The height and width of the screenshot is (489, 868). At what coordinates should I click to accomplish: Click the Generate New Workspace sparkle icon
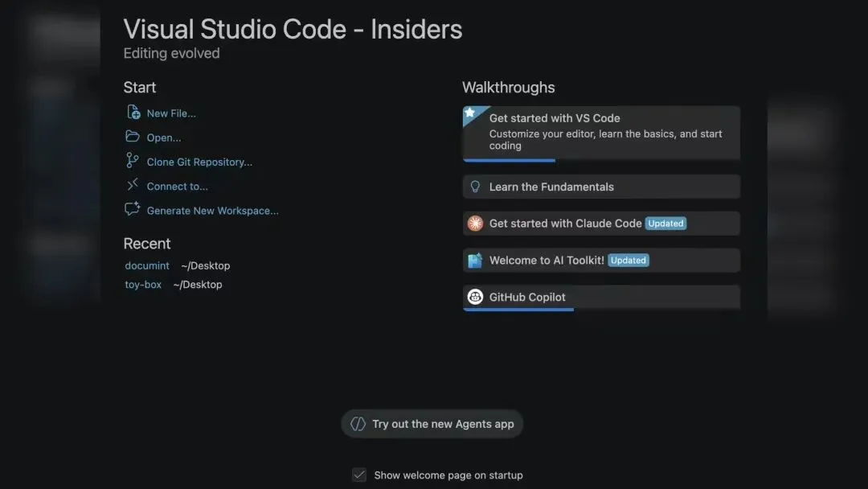pyautogui.click(x=133, y=209)
